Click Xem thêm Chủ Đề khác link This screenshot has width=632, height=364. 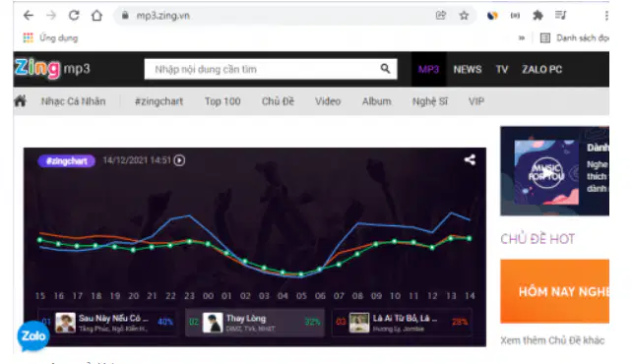[552, 340]
